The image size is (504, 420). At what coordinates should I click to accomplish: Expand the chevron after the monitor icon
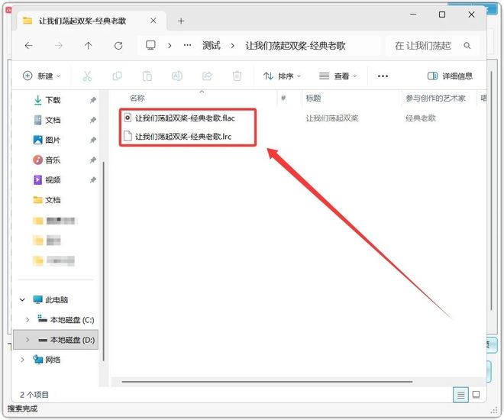click(x=170, y=46)
